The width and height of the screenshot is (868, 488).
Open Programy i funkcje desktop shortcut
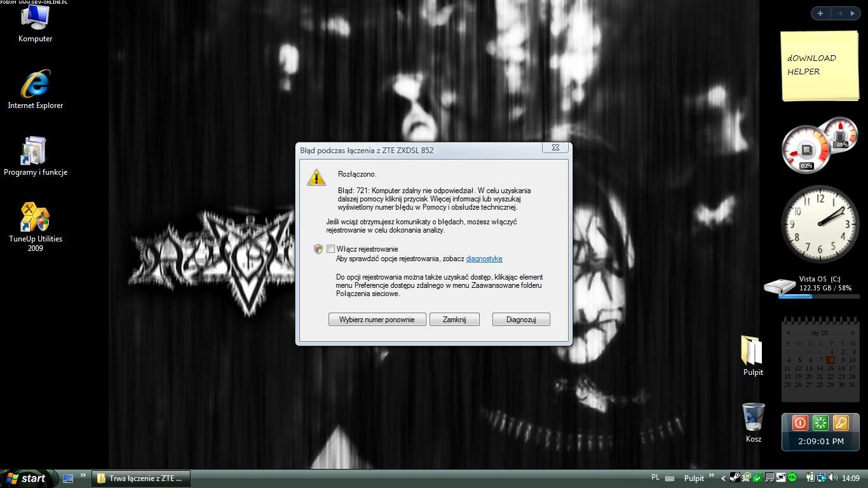point(35,152)
